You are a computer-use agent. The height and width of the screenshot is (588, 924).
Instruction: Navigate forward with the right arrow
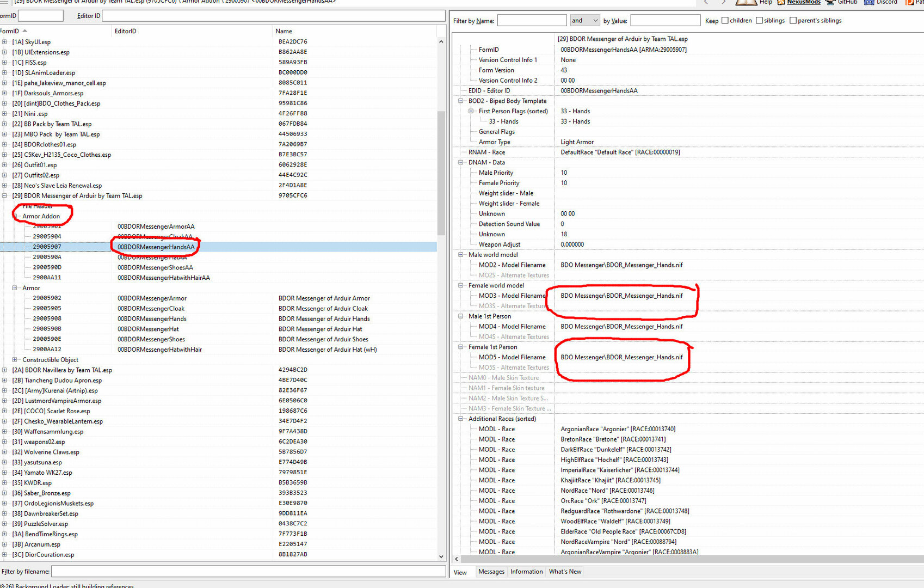point(723,2)
